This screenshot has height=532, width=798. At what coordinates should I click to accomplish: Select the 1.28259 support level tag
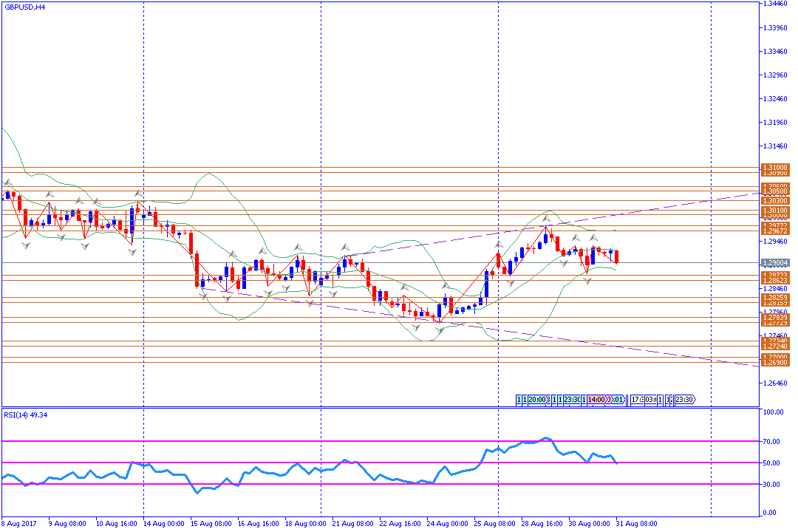[775, 297]
